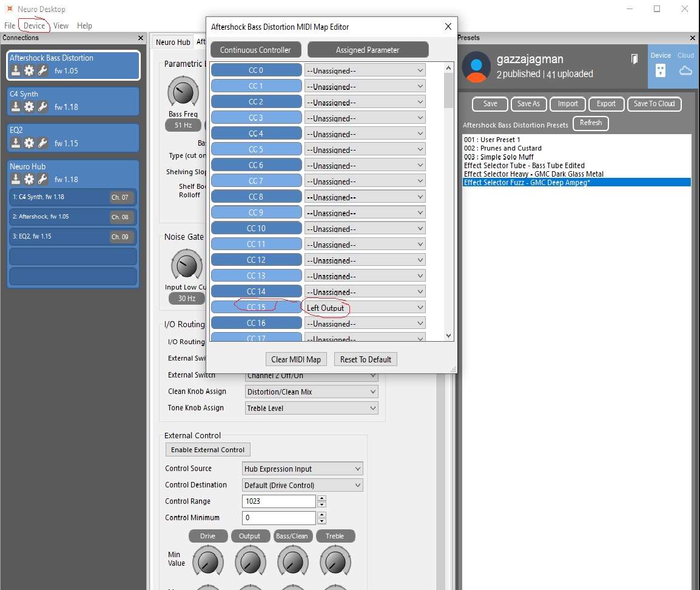Viewport: 700px width, 590px height.
Task: Click the Save To Cloud button
Action: (x=654, y=104)
